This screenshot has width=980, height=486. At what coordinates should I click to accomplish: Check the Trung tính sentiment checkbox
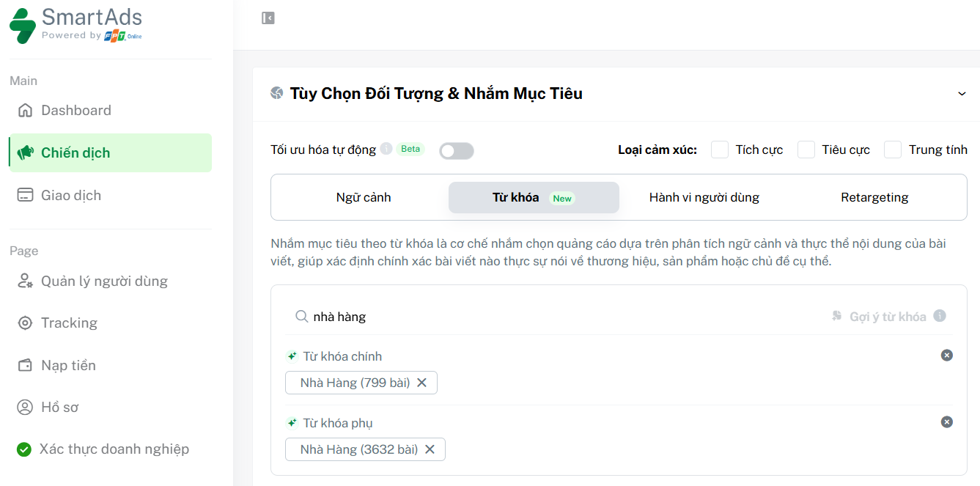(893, 150)
